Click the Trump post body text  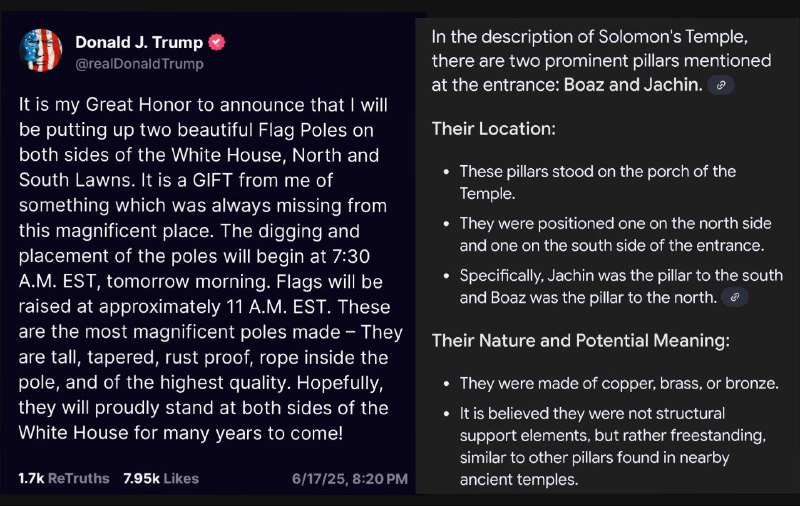211,269
